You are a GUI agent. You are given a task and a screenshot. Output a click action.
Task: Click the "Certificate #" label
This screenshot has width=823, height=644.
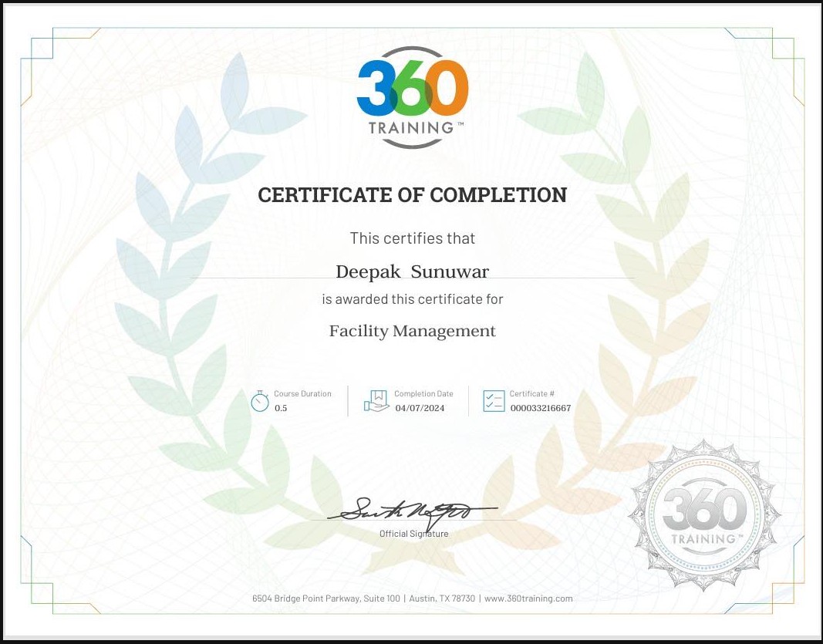coord(531,393)
